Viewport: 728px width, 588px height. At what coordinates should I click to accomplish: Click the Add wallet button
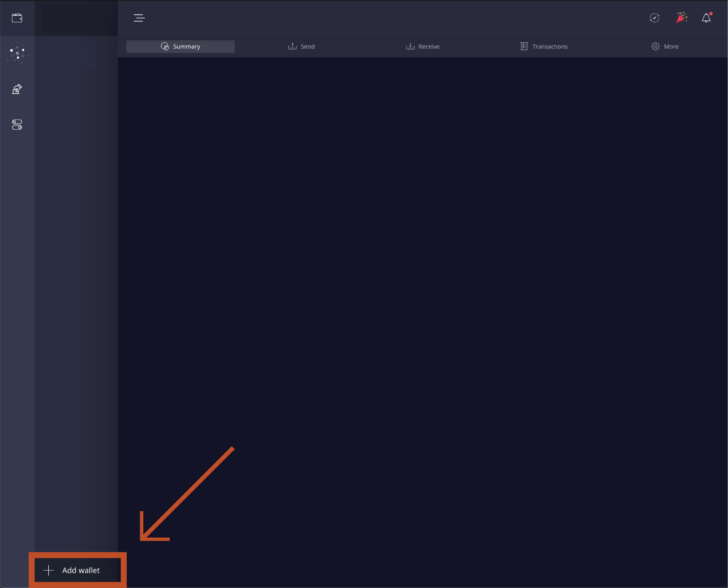tap(78, 570)
